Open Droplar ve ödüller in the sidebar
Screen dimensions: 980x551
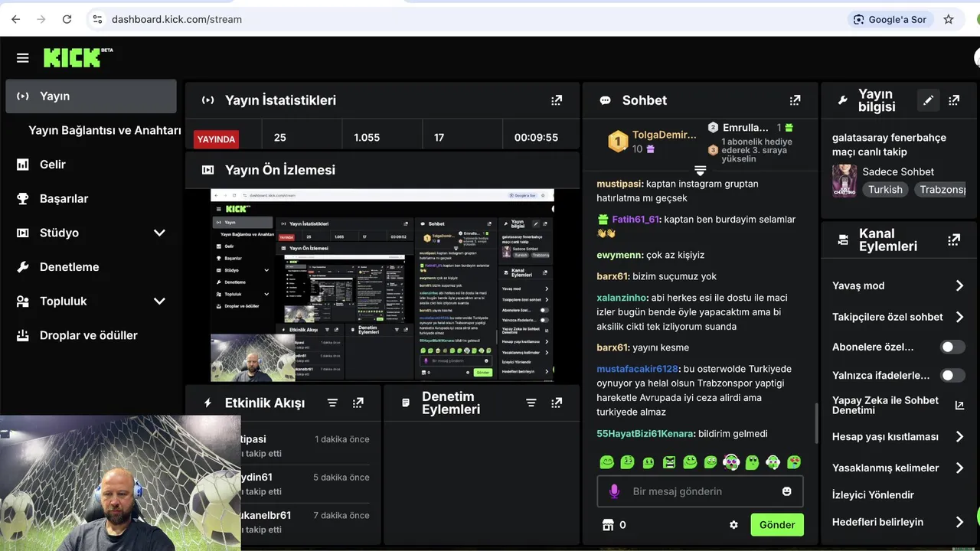tap(89, 335)
